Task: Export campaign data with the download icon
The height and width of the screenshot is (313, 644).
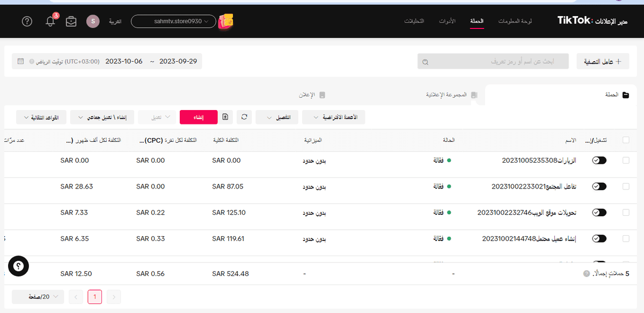Action: pyautogui.click(x=225, y=117)
